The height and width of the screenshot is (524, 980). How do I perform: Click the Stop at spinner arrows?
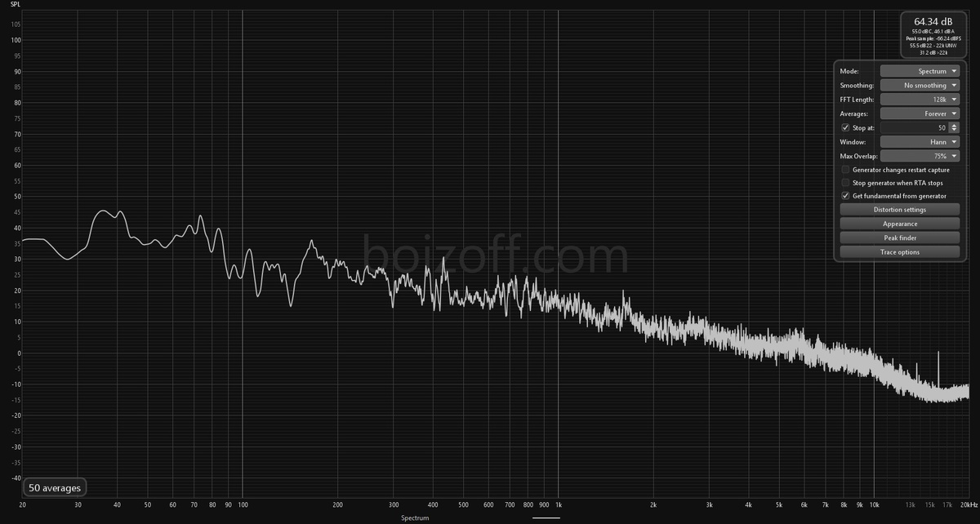coord(954,127)
